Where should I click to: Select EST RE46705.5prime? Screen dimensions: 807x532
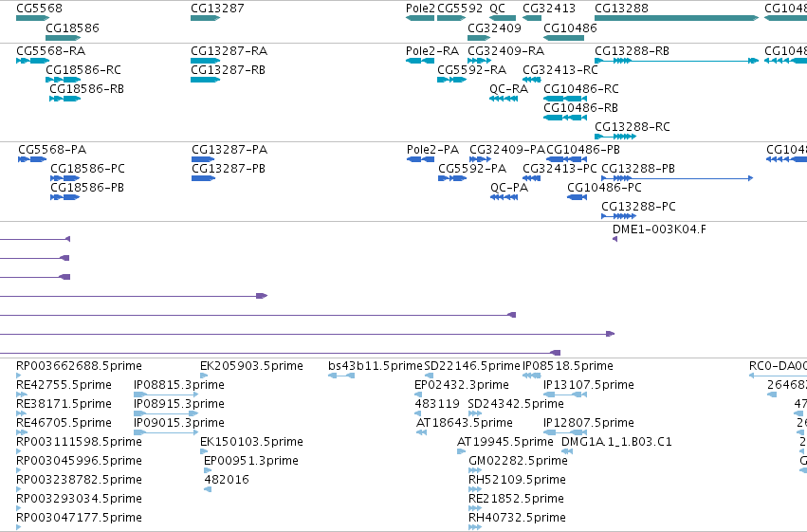coord(64,423)
